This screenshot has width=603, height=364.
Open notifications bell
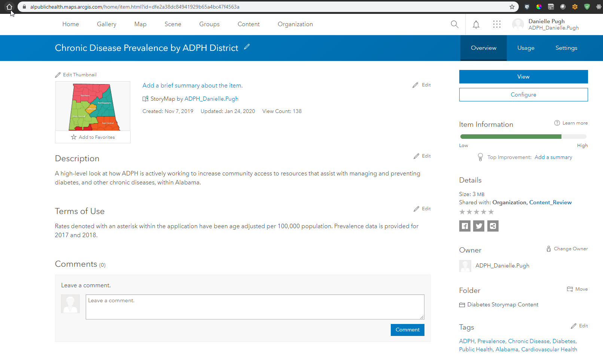pos(476,25)
